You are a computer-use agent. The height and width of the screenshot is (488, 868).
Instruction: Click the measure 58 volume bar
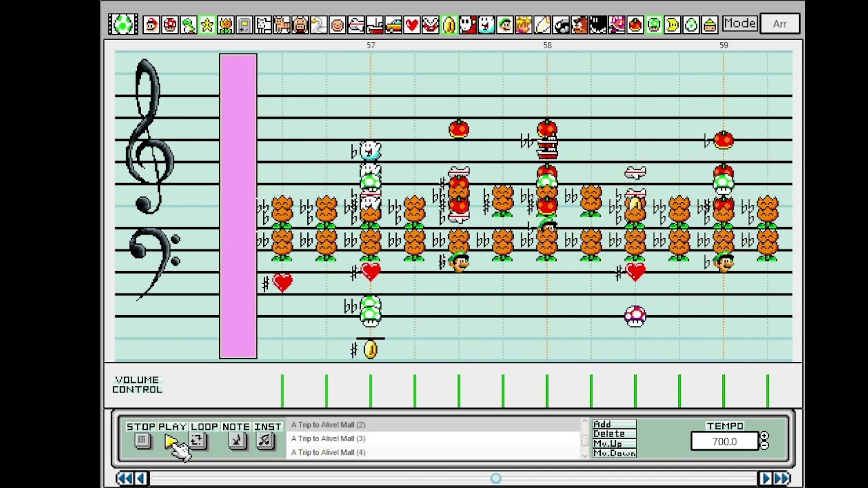[x=547, y=392]
